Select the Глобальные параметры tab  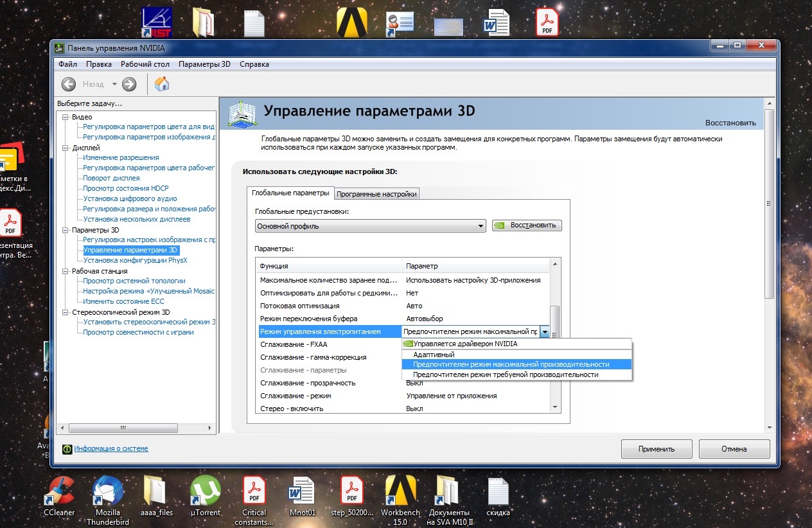[x=291, y=193]
